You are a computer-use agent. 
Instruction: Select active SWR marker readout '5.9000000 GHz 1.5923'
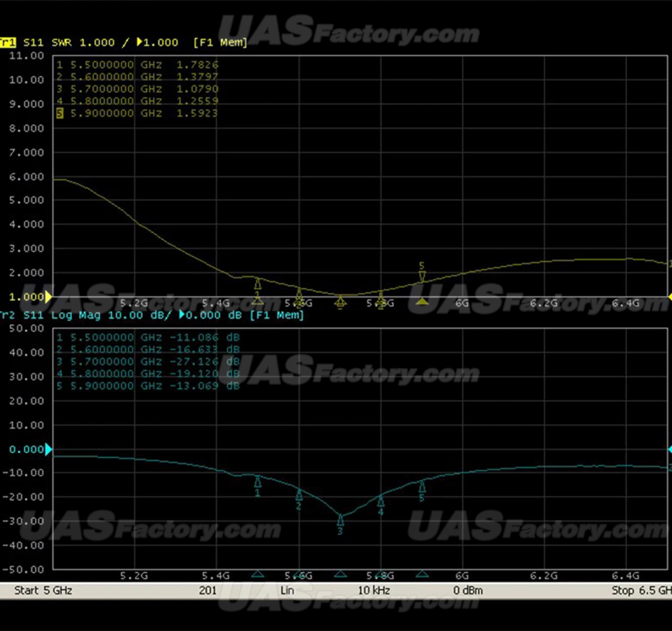coord(138,113)
